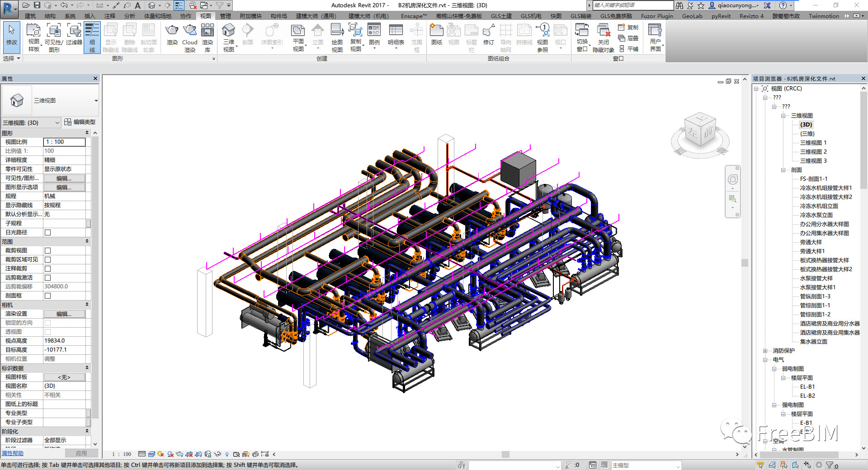868x470 pixels.
Task: Open the 注释 ribbon tab
Action: click(x=110, y=16)
